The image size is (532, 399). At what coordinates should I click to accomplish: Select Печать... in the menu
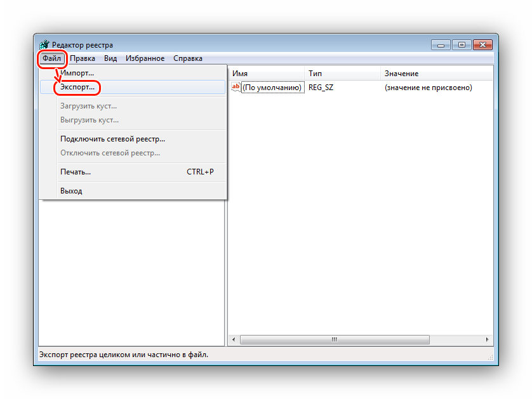[76, 172]
